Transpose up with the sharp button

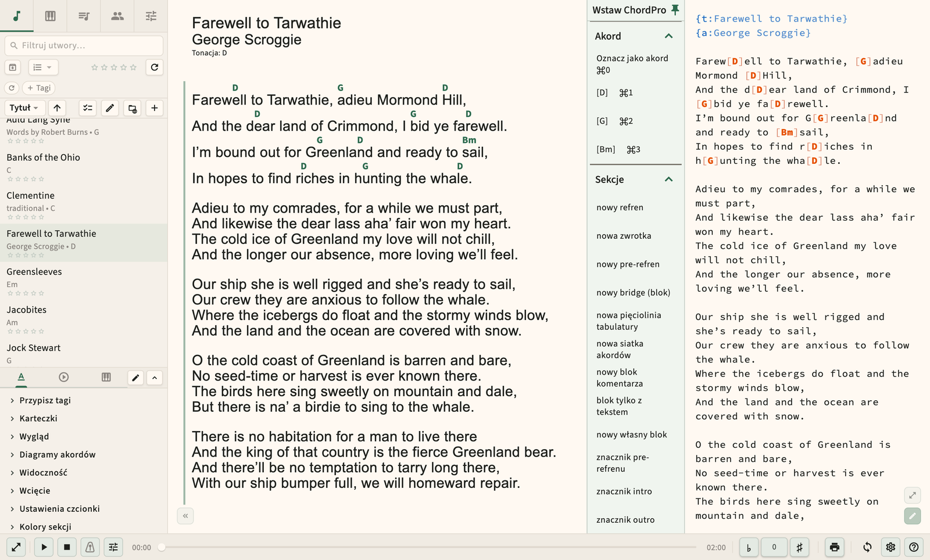[800, 547]
